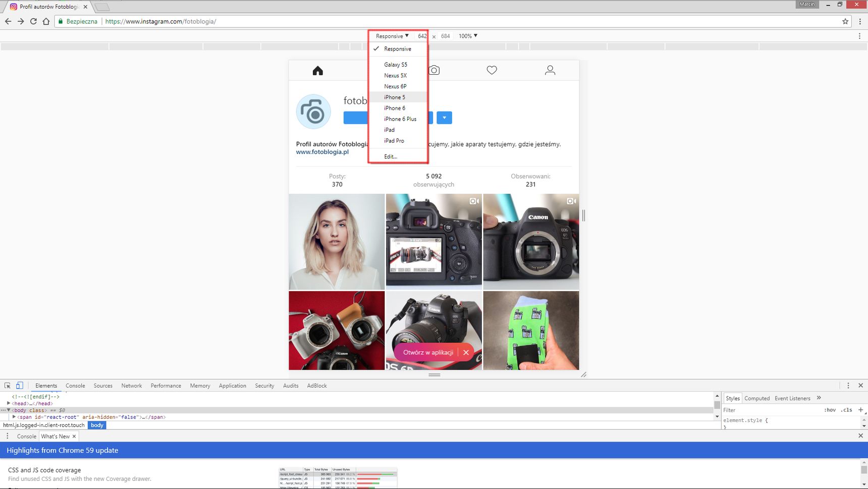This screenshot has height=489, width=868.
Task: Choose Responsive in the device list
Action: (398, 49)
